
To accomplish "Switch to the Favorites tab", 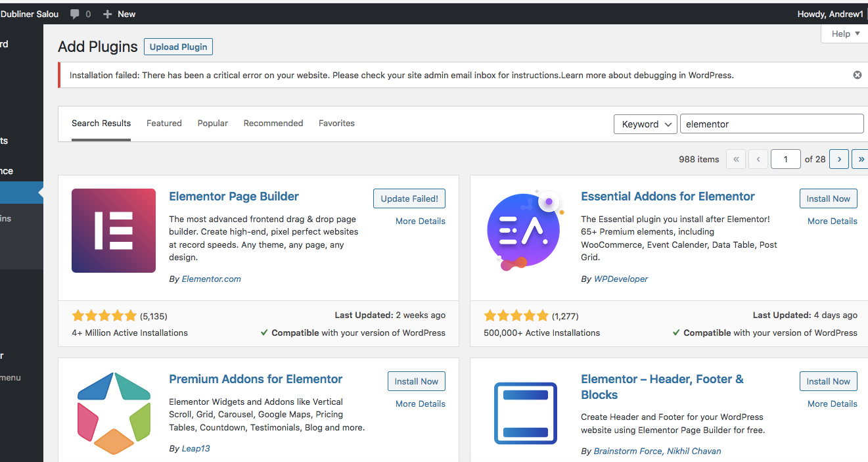I will click(336, 124).
